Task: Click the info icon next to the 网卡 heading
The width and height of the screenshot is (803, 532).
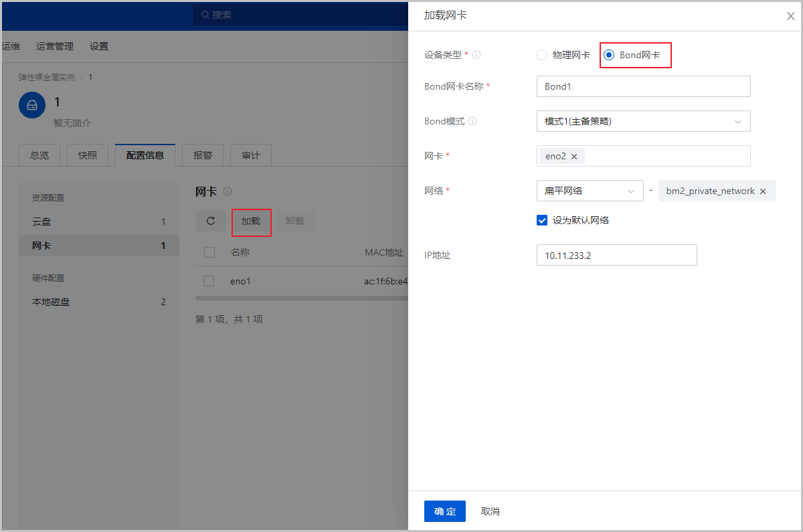Action: 228,192
